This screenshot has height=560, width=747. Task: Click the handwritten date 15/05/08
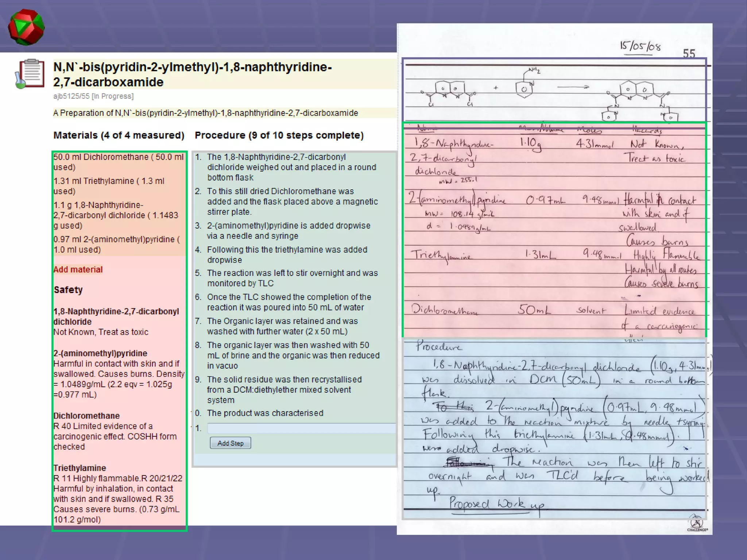click(640, 46)
